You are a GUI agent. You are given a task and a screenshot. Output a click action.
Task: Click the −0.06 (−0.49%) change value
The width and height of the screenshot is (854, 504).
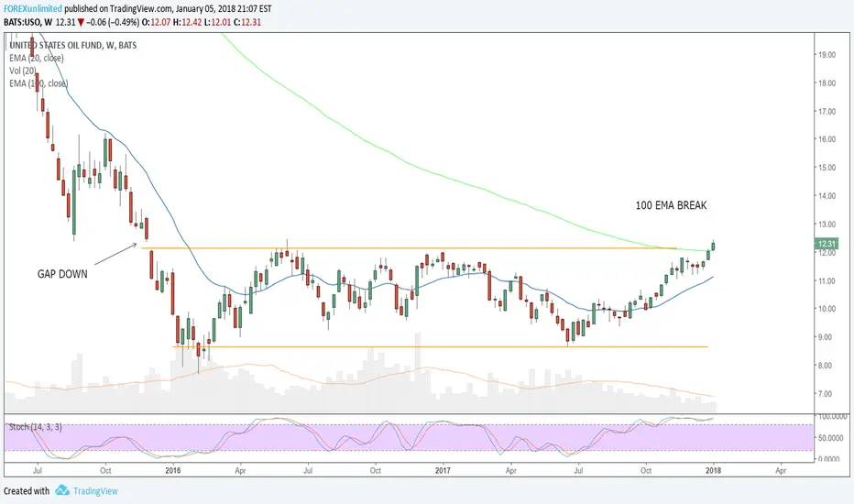[x=112, y=22]
